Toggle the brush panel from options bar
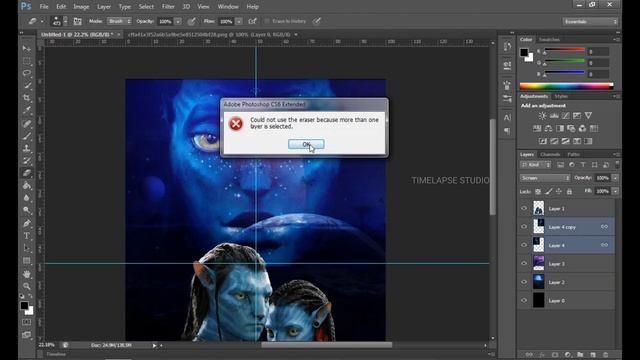 (78, 21)
